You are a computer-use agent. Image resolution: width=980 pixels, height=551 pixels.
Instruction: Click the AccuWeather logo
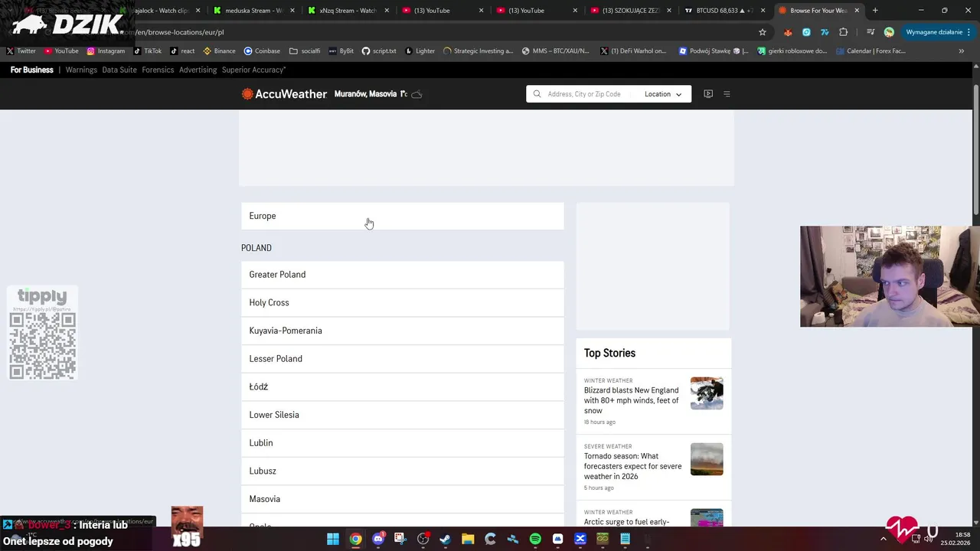[x=284, y=94]
